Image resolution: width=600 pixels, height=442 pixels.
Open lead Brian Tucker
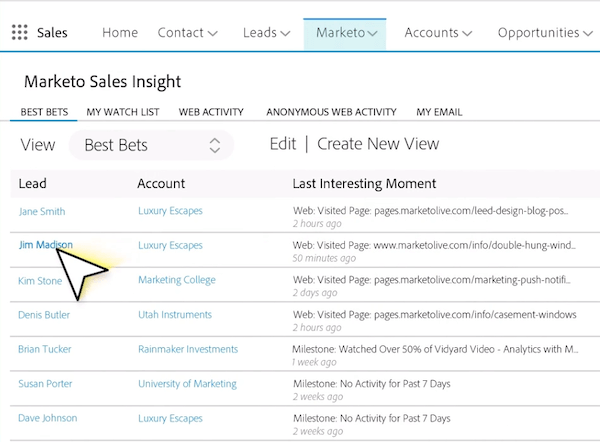click(45, 349)
